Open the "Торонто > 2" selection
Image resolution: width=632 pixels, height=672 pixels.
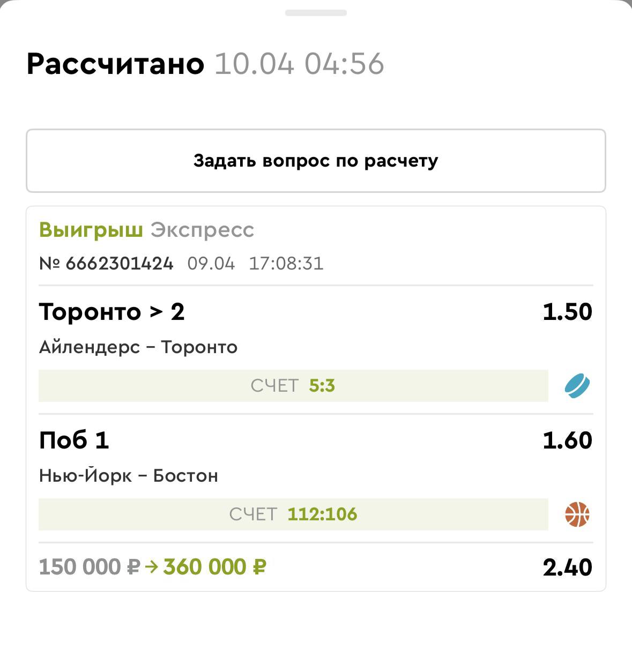[x=111, y=312]
